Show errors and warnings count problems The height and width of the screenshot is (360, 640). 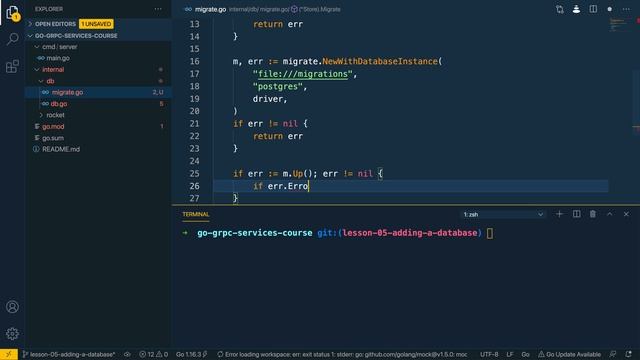pos(153,354)
